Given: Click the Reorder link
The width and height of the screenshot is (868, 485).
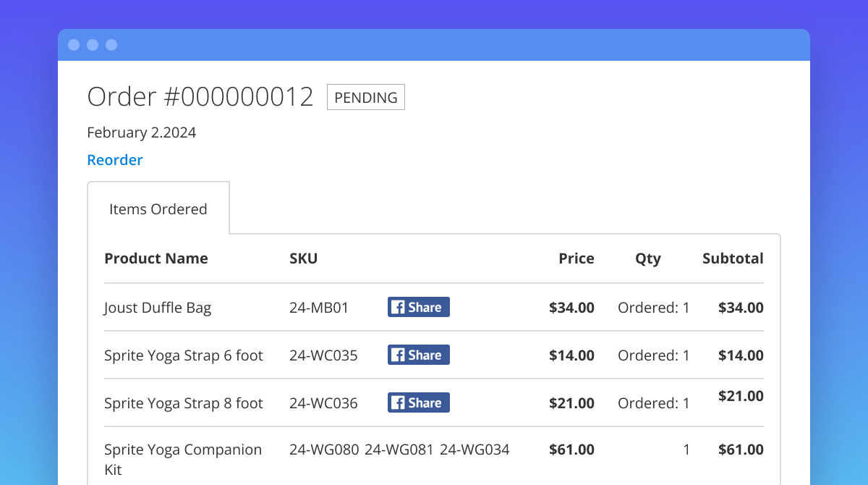Looking at the screenshot, I should tap(115, 160).
